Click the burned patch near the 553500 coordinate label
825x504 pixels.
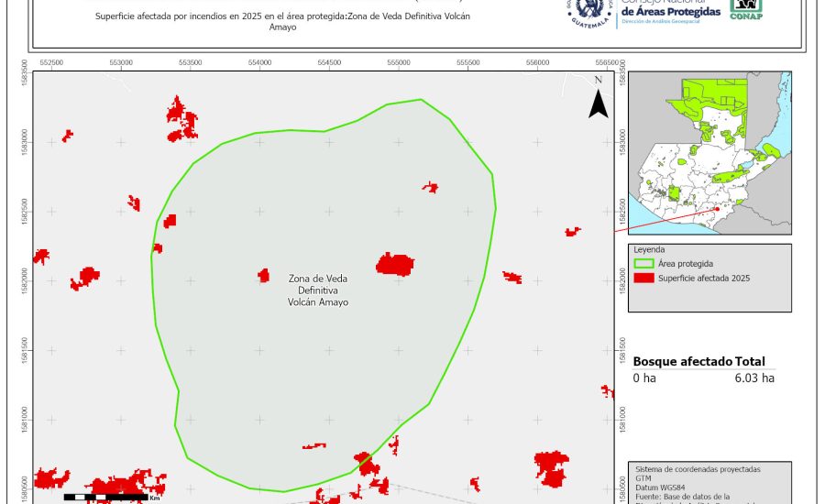(181, 118)
